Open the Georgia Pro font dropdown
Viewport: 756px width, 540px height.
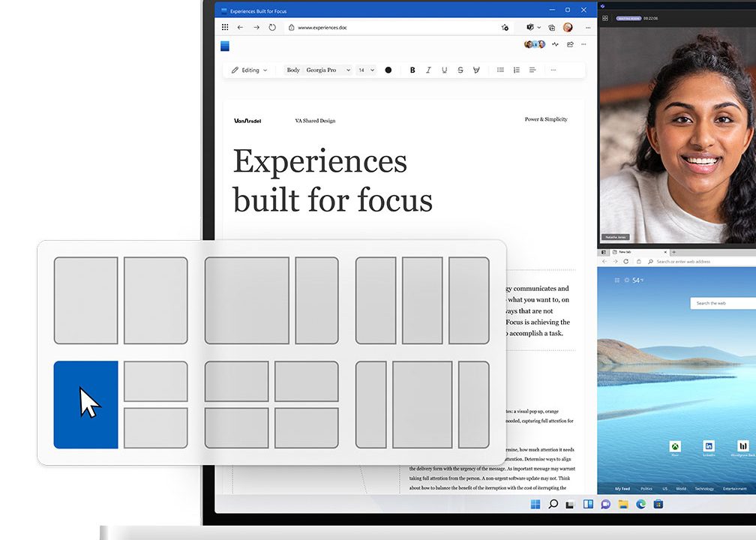pyautogui.click(x=328, y=70)
